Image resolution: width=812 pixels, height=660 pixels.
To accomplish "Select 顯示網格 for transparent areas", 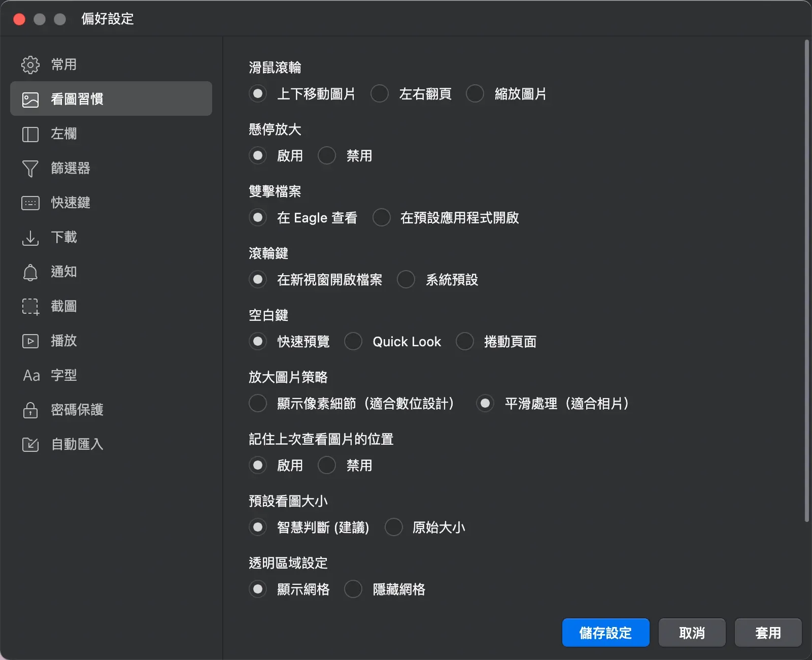I will [258, 589].
